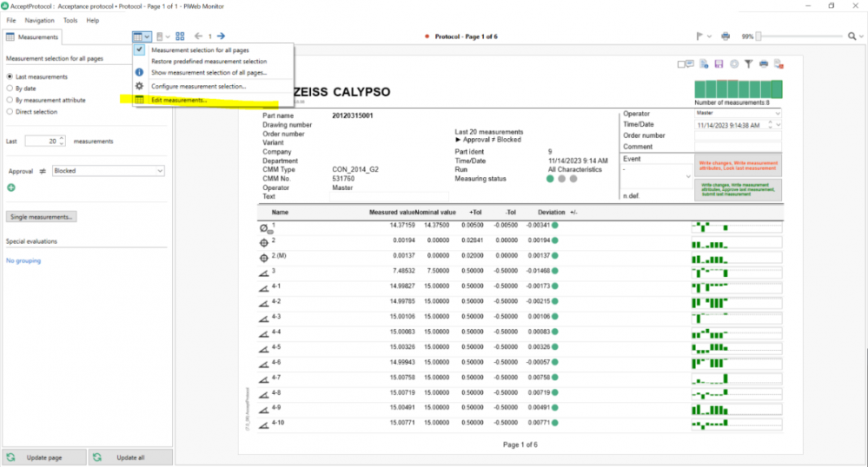Click the "Single measurements..." button
This screenshot has width=868, height=467.
tap(42, 216)
